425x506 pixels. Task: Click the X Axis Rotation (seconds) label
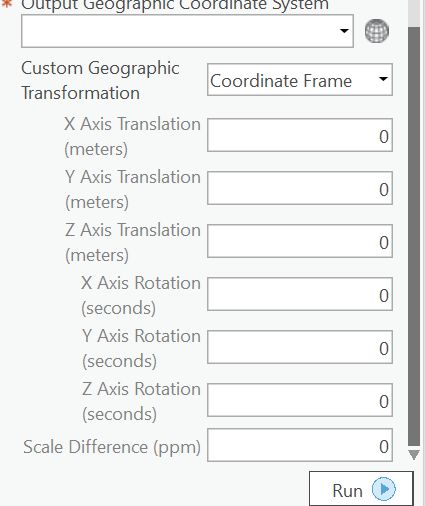point(141,295)
